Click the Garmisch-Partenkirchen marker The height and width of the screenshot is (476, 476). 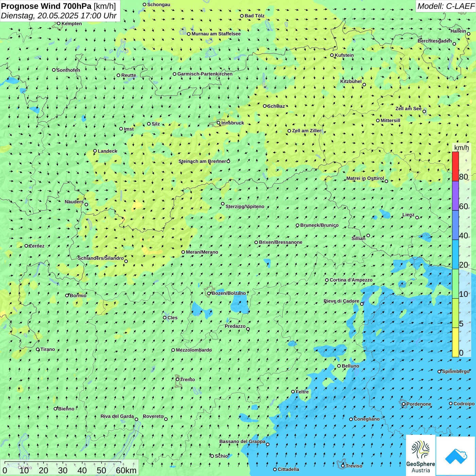tap(175, 74)
